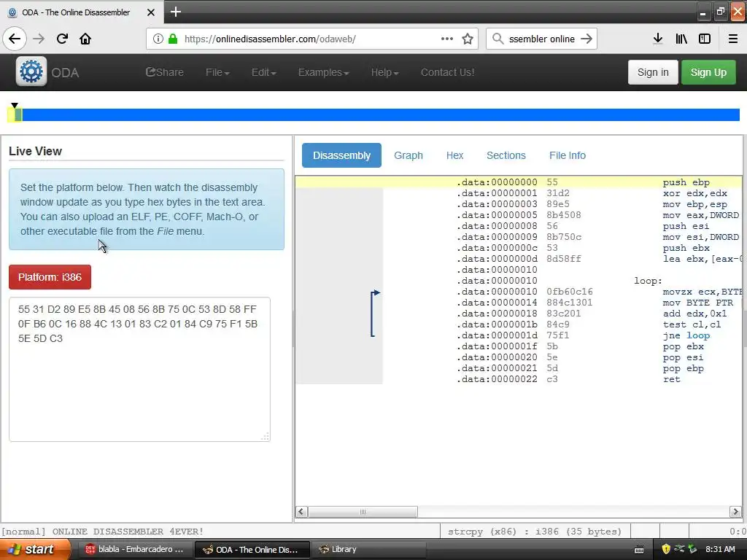Click the Platform: i386 button

tap(50, 277)
